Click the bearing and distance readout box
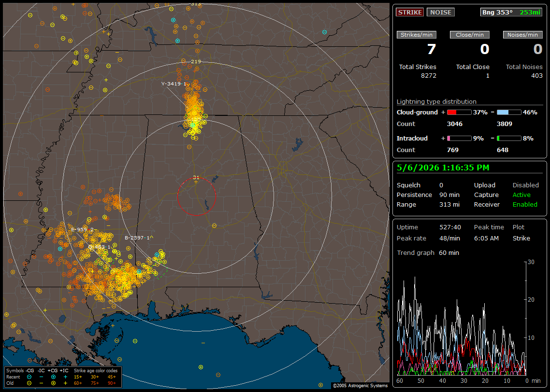 [511, 12]
